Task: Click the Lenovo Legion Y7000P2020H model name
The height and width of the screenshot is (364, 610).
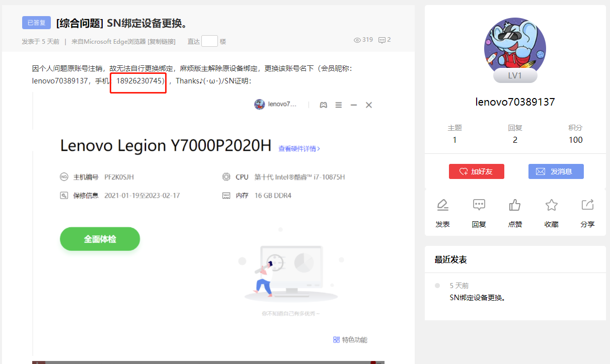Action: 166,146
